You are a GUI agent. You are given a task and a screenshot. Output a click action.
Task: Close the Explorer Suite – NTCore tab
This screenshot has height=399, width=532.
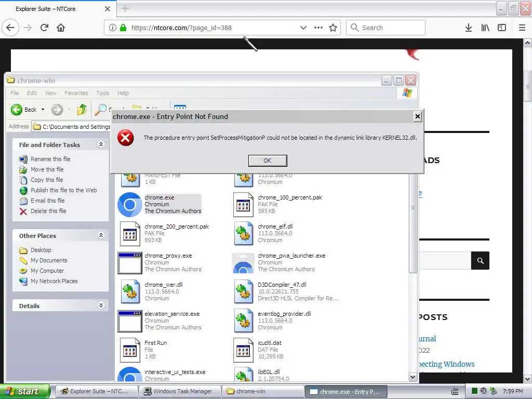pos(107,9)
